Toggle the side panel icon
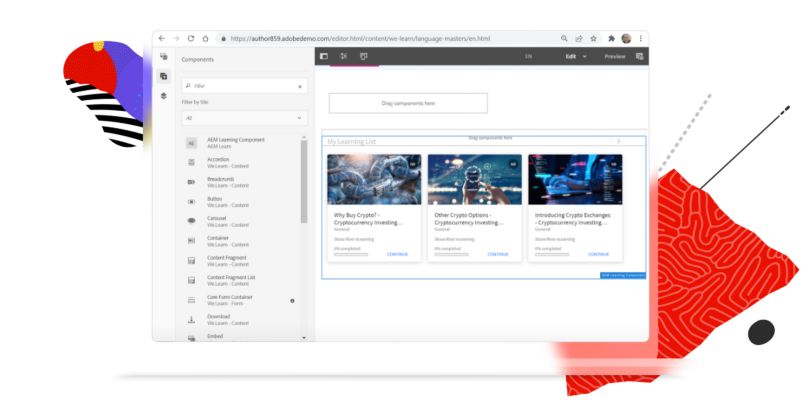 [x=324, y=56]
